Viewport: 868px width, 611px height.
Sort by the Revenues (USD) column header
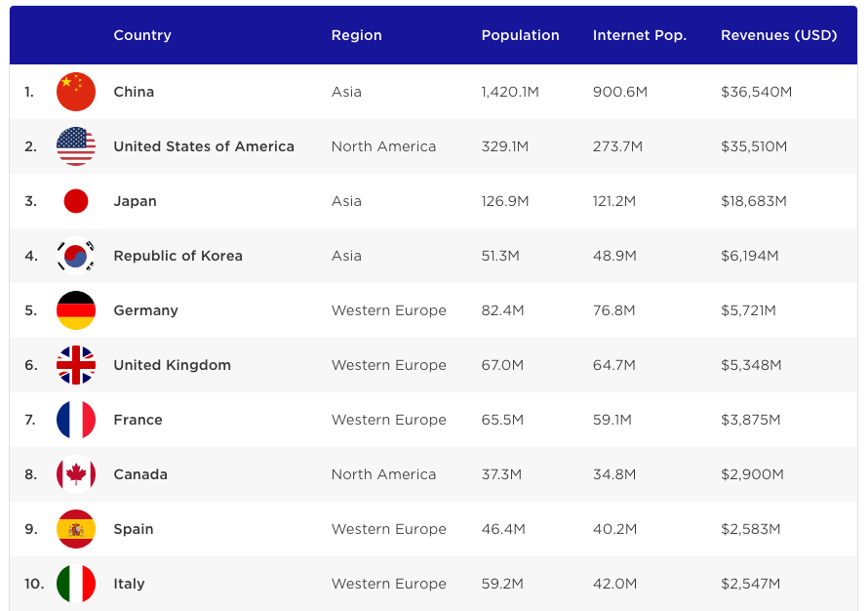pos(779,35)
